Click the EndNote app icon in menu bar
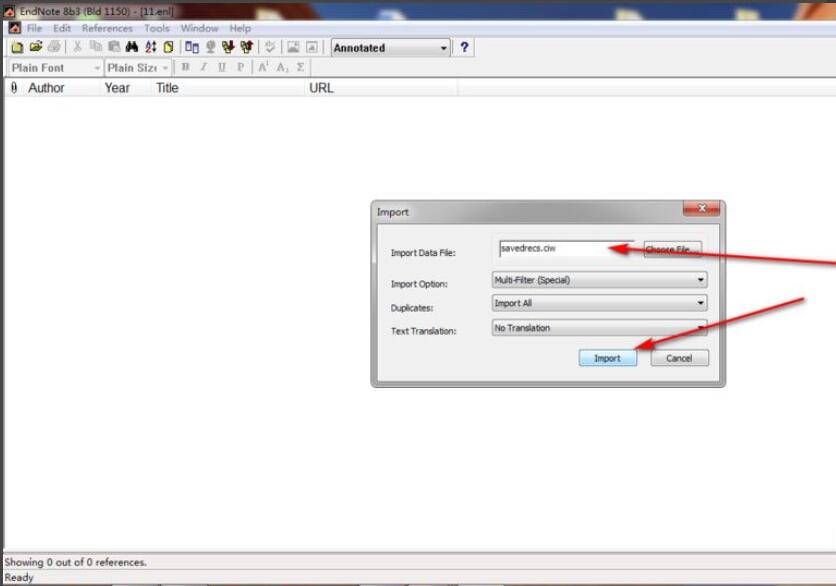This screenshot has height=586, width=836. tap(15, 28)
